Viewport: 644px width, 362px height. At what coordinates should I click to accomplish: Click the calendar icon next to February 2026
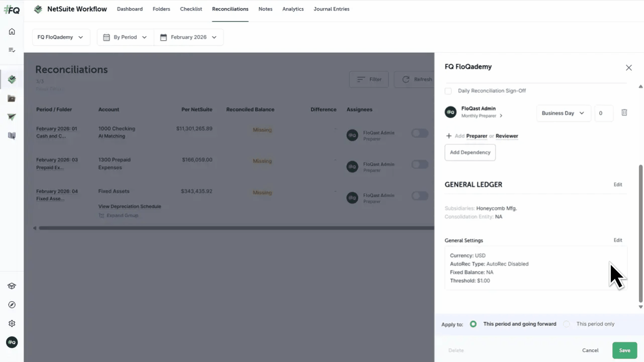click(x=164, y=37)
